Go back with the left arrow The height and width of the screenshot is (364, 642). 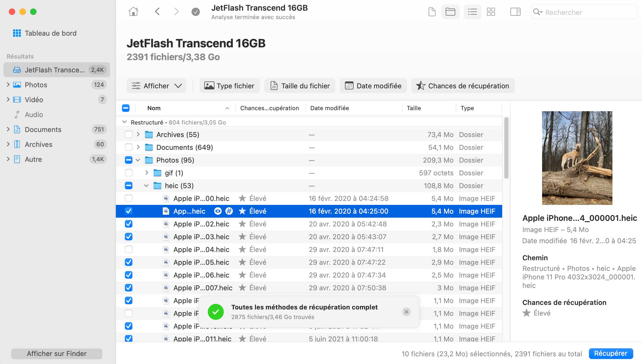pyautogui.click(x=157, y=12)
